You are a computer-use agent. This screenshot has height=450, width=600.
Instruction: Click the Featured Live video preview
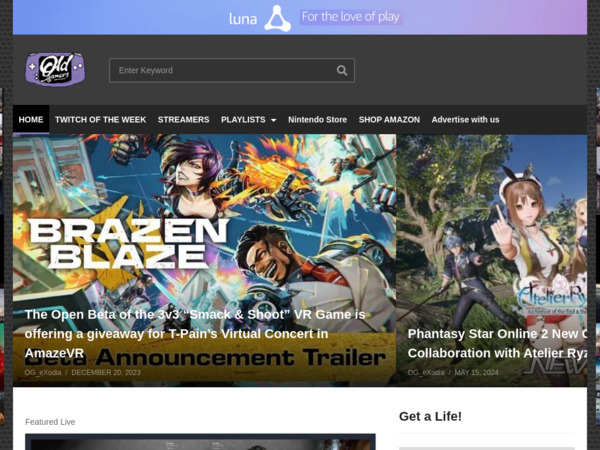(200, 441)
